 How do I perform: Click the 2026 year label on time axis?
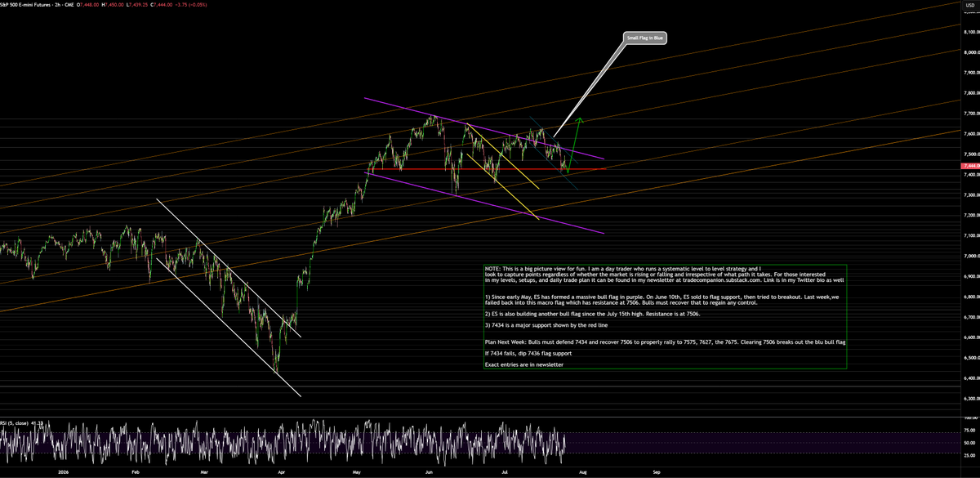coord(65,472)
